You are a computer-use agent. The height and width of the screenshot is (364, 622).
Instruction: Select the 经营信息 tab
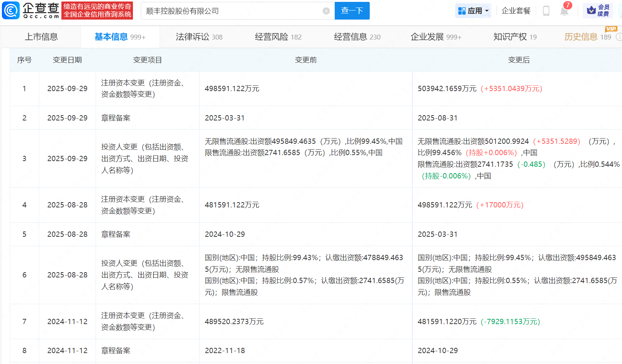point(357,37)
